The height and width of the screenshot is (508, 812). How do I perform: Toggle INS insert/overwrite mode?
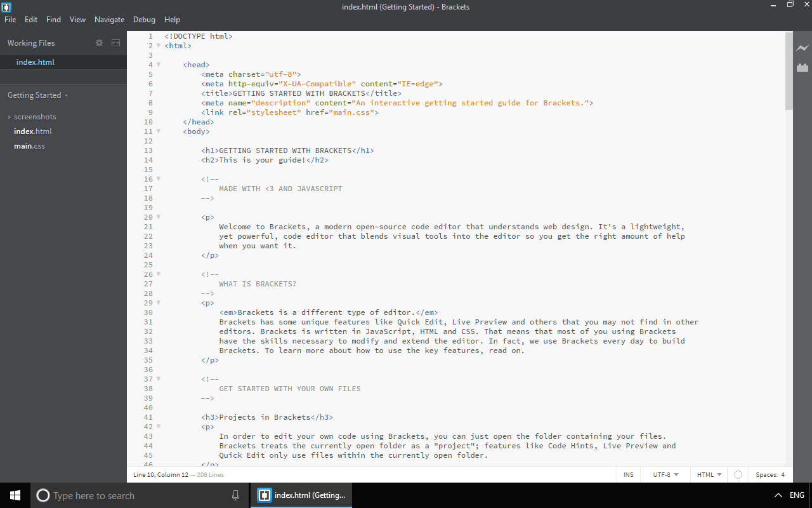coord(628,474)
